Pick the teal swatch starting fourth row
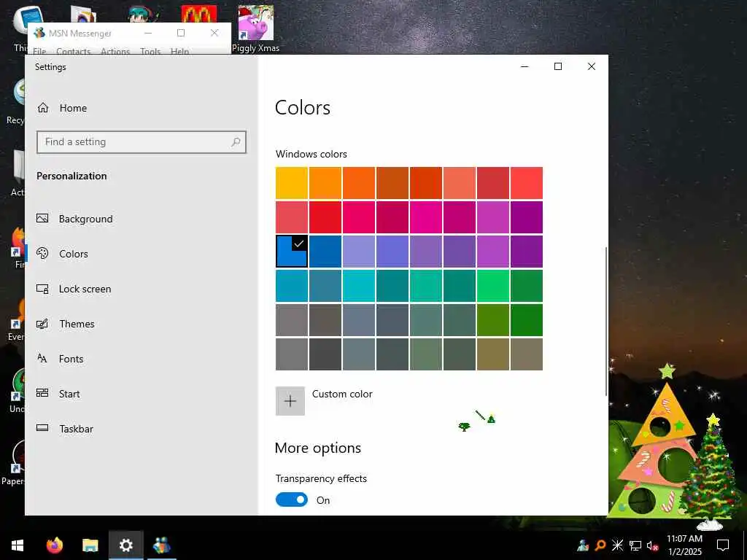Image resolution: width=747 pixels, height=560 pixels. click(x=292, y=286)
